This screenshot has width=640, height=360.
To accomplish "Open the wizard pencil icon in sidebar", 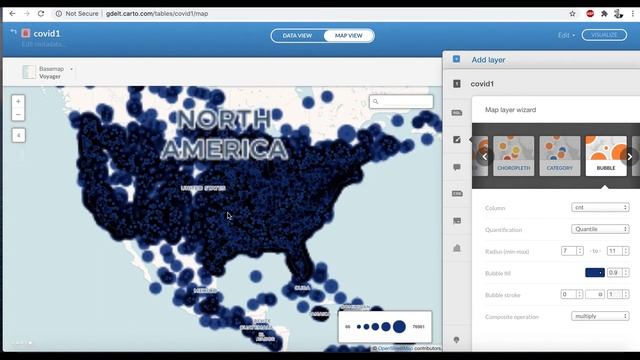I will click(457, 140).
